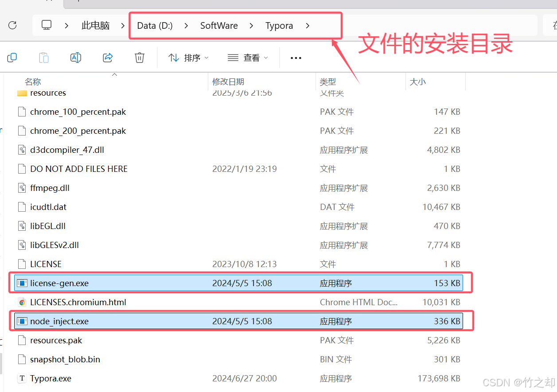This screenshot has width=557, height=392.
Task: Select file name license-gen.exe
Action: pyautogui.click(x=59, y=283)
